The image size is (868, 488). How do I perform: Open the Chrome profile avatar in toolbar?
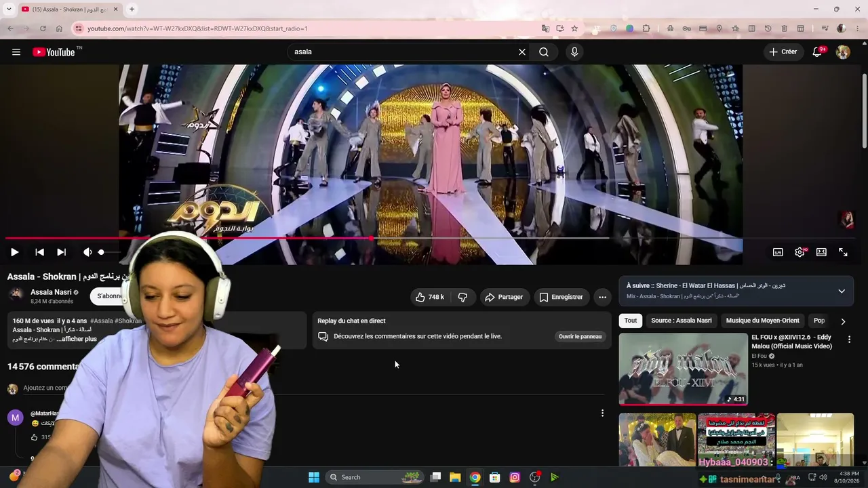click(x=842, y=28)
